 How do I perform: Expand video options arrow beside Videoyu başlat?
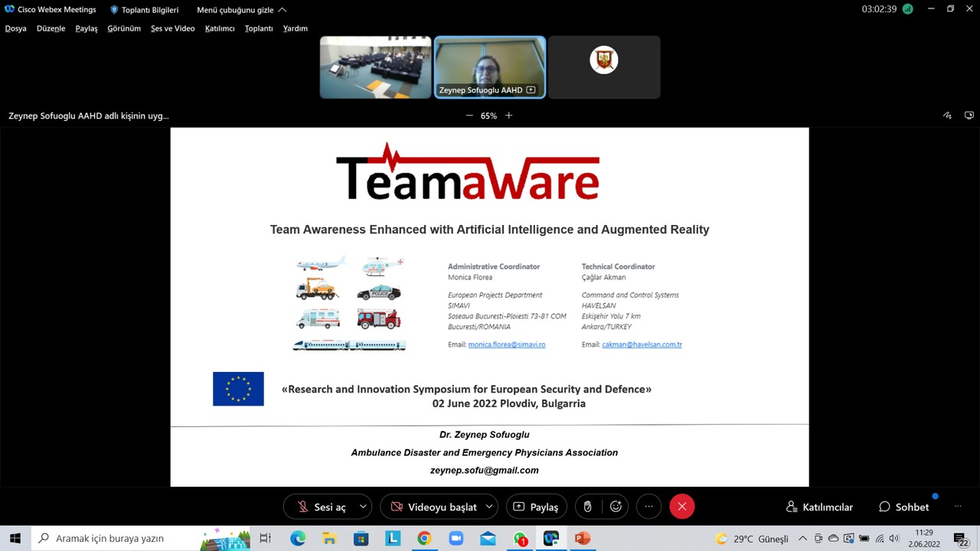click(x=489, y=507)
